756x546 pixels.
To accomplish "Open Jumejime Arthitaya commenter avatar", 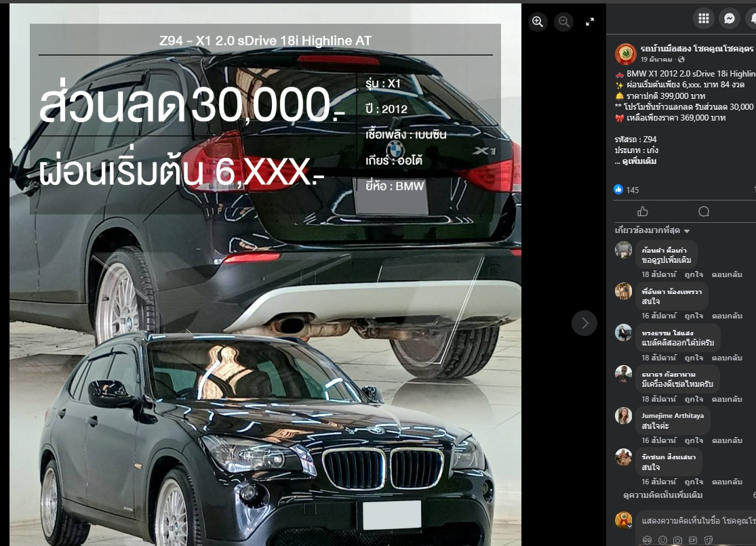I will coord(623,415).
